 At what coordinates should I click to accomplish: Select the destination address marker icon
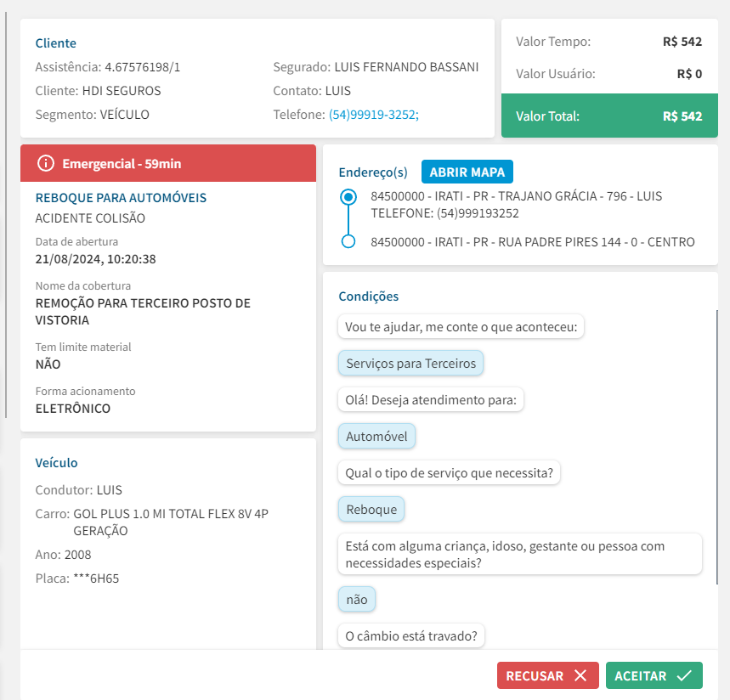(348, 242)
